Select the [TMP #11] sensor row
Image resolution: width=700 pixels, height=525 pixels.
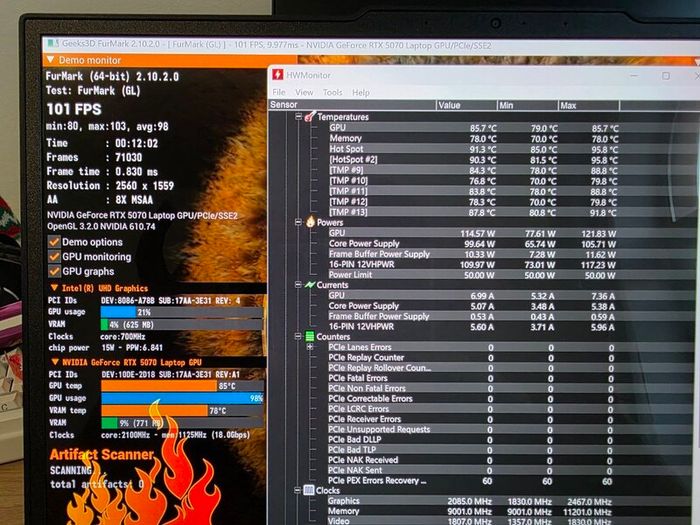(474, 191)
